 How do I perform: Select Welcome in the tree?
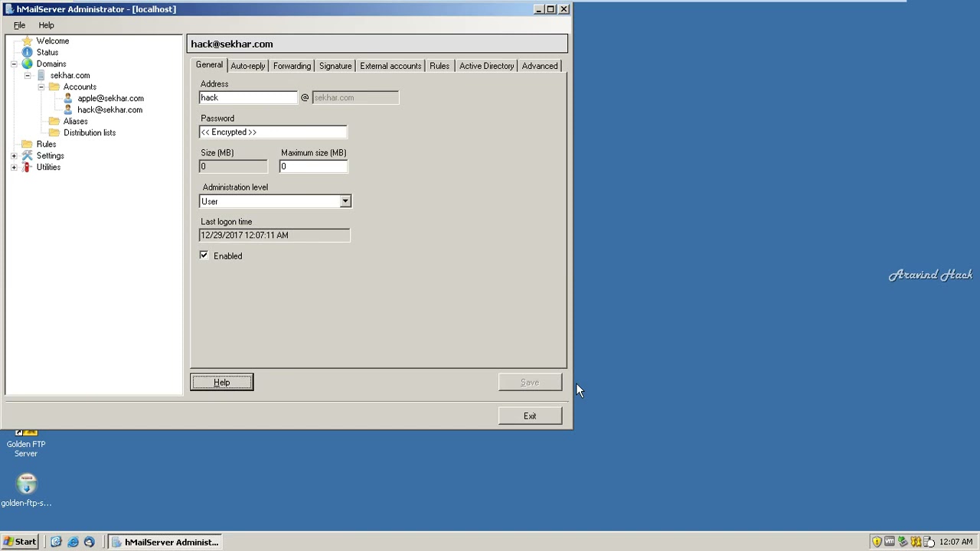tap(53, 41)
